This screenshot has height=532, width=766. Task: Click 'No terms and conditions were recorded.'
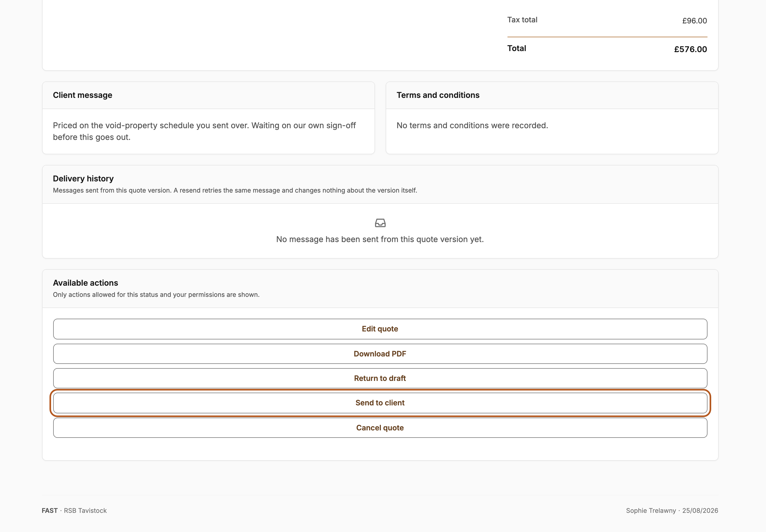click(x=472, y=125)
